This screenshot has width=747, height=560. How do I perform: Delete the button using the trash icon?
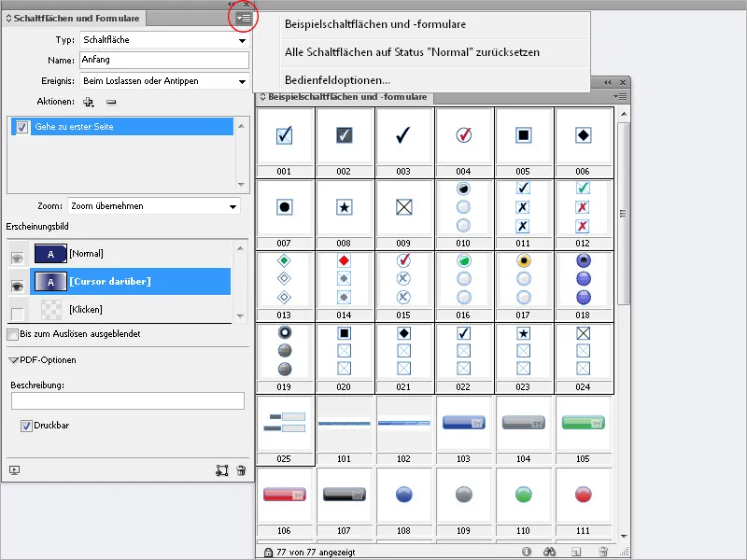click(241, 470)
